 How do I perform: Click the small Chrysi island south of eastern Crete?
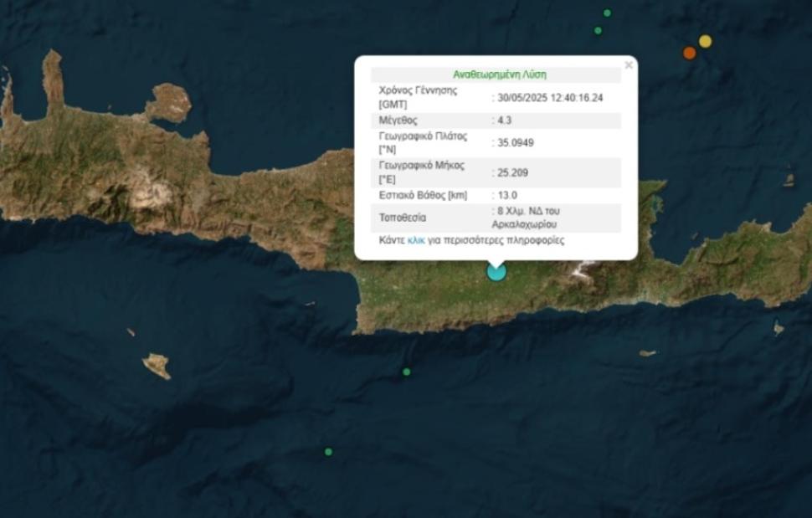(x=648, y=353)
